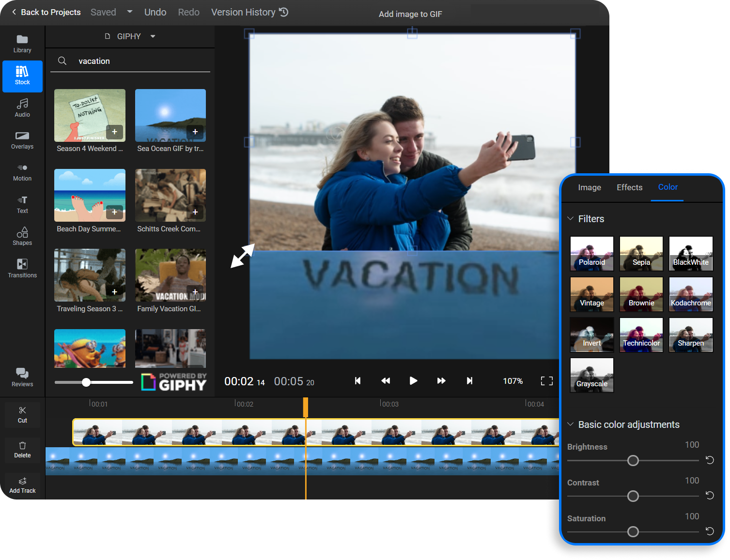Open the Overlays panel
The image size is (730, 560).
[x=22, y=140]
